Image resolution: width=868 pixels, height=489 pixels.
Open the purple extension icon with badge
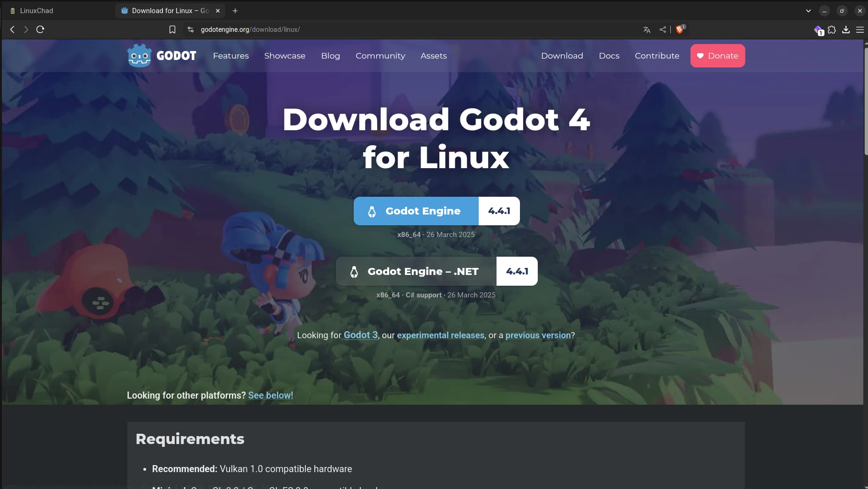click(x=818, y=30)
